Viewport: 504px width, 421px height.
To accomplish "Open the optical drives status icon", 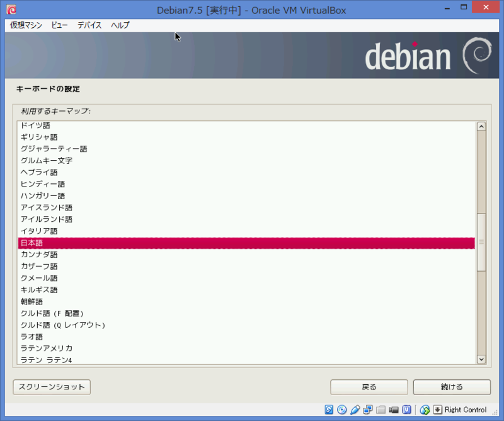I will [342, 410].
